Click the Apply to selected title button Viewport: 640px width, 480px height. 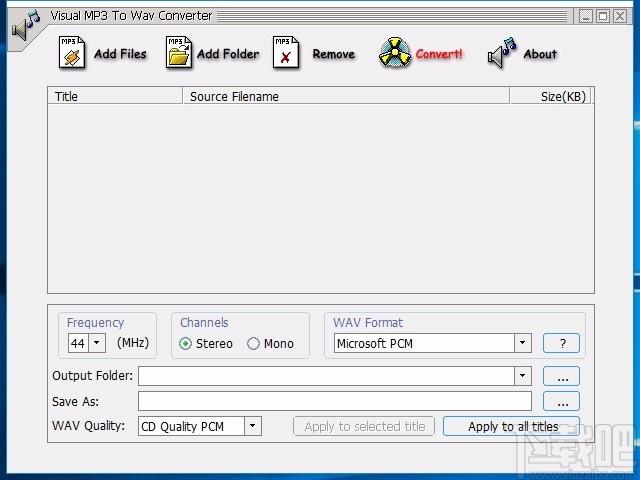(364, 426)
